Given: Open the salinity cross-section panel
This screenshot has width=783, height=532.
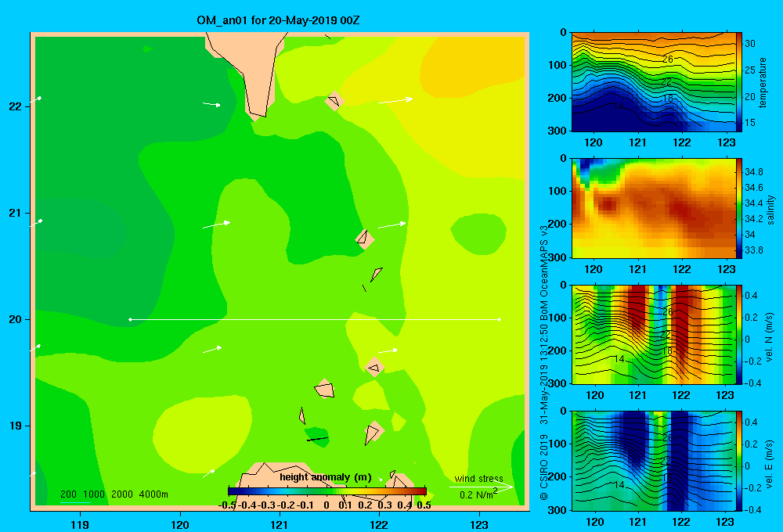Looking at the screenshot, I should click(653, 208).
